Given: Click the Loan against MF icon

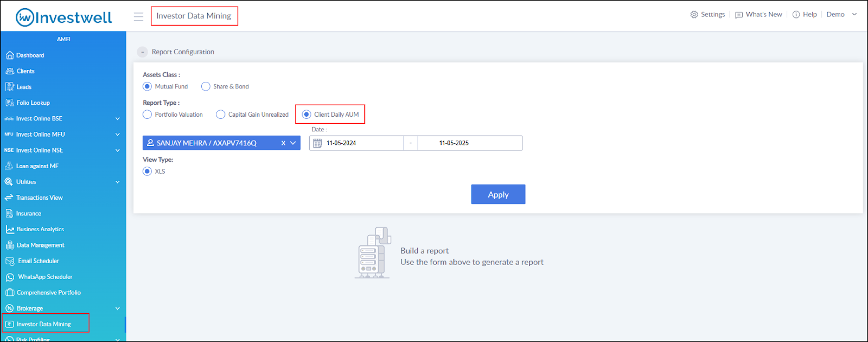Looking at the screenshot, I should pyautogui.click(x=9, y=166).
